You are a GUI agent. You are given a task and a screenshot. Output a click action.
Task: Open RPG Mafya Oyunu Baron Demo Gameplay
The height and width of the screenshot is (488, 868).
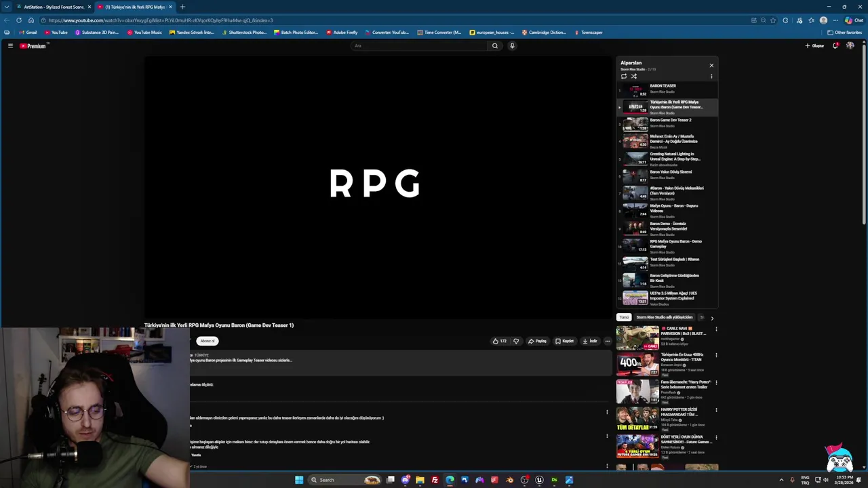[x=667, y=246]
